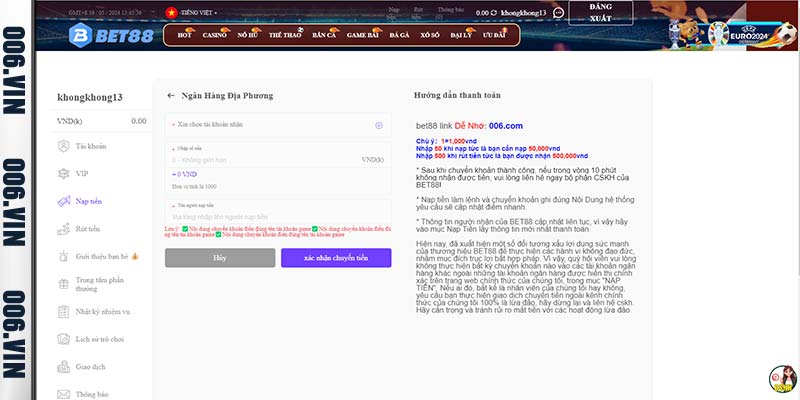This screenshot has height=400, width=800.
Task: Open the Xin chọn tài khoản nhận selector
Action: [278, 125]
